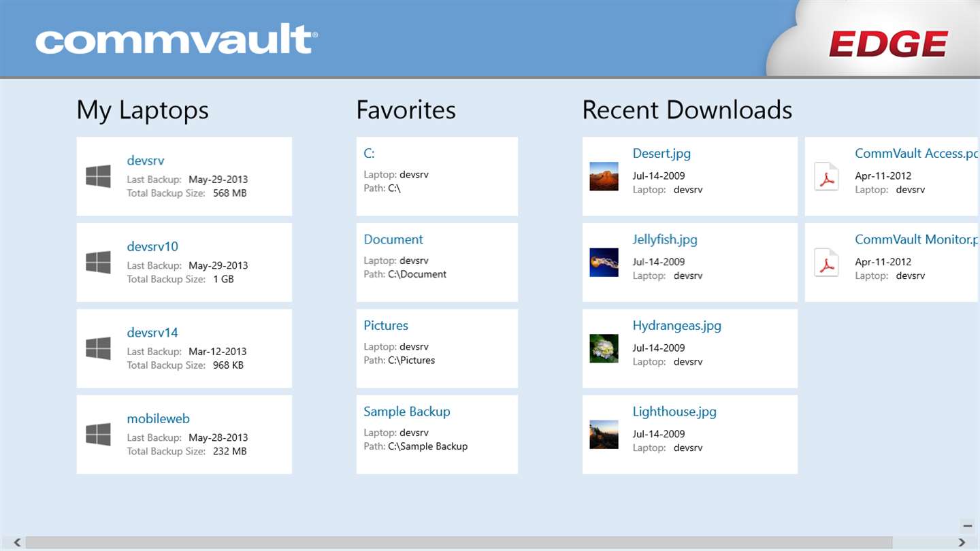The width and height of the screenshot is (980, 551).
Task: Open the Pictures favorite
Action: pos(386,325)
